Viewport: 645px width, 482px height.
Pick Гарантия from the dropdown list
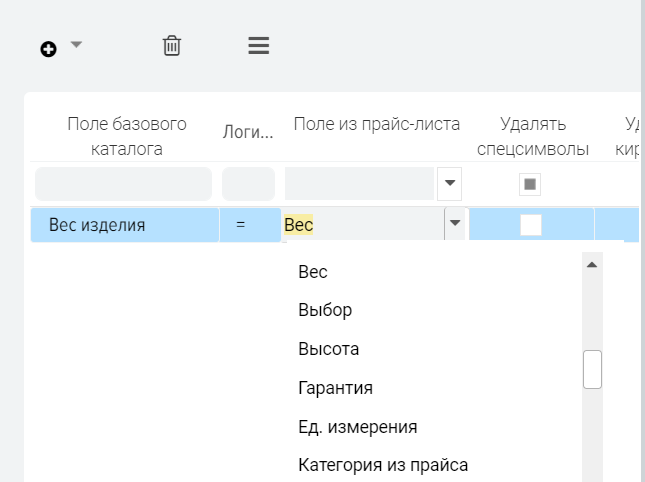335,388
